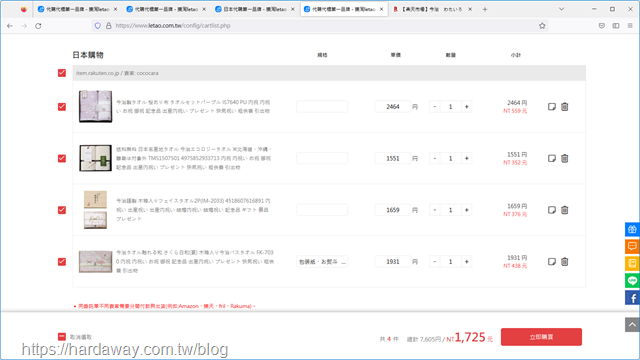Image resolution: width=640 pixels, height=360 pixels.
Task: Decrease quantity of 2464 yen item
Action: coord(435,107)
